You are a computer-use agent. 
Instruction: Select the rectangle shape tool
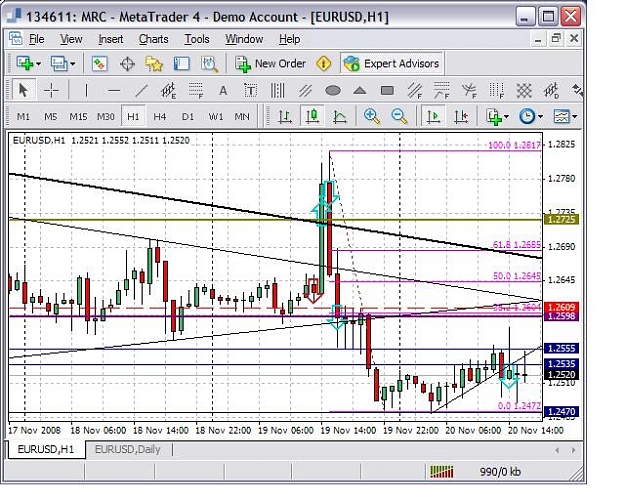(x=387, y=91)
